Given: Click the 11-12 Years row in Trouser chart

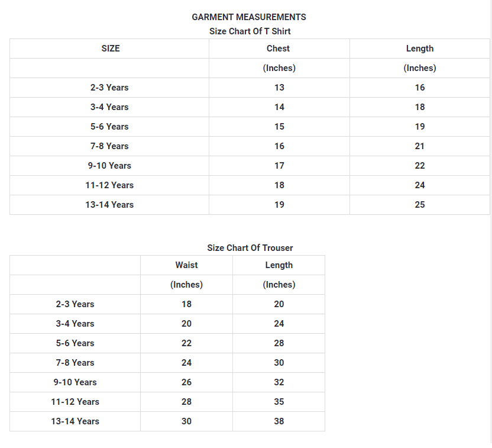Looking at the screenshot, I should [75, 402].
